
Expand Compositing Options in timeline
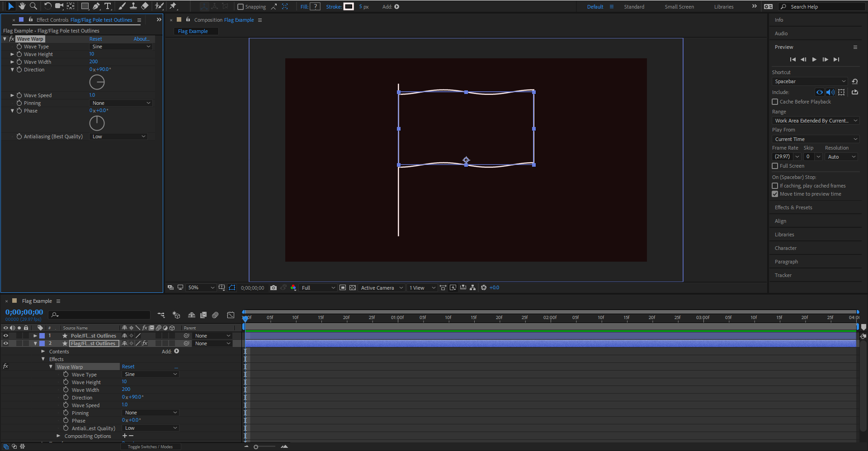(x=58, y=436)
